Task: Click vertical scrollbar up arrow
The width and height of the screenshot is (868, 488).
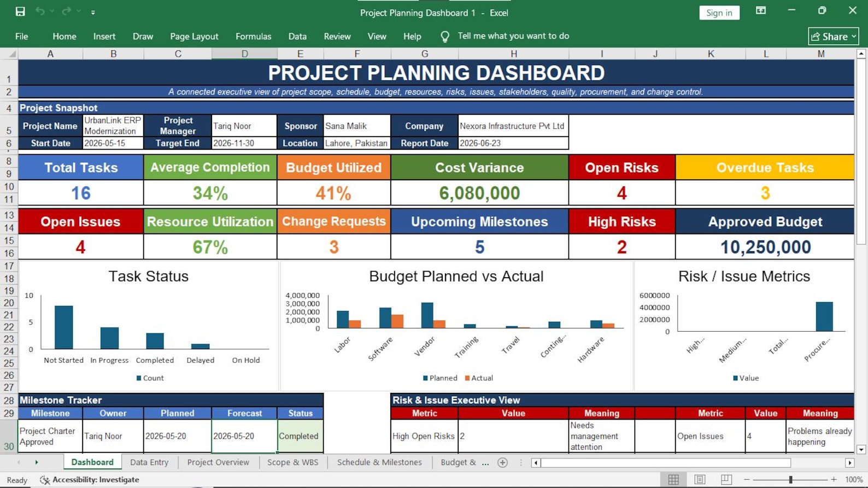Action: pos(861,54)
